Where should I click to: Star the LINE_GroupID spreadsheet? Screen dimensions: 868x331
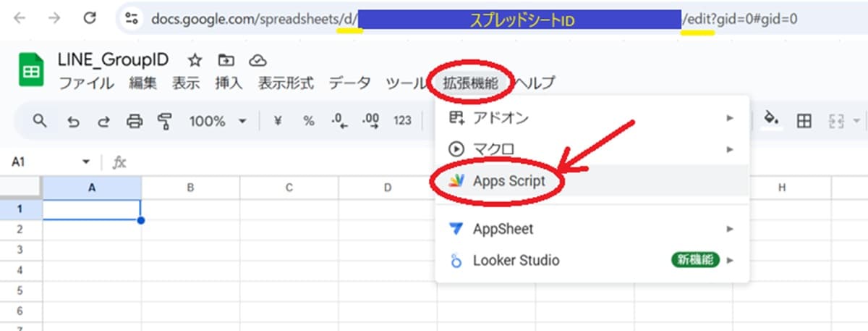point(194,59)
